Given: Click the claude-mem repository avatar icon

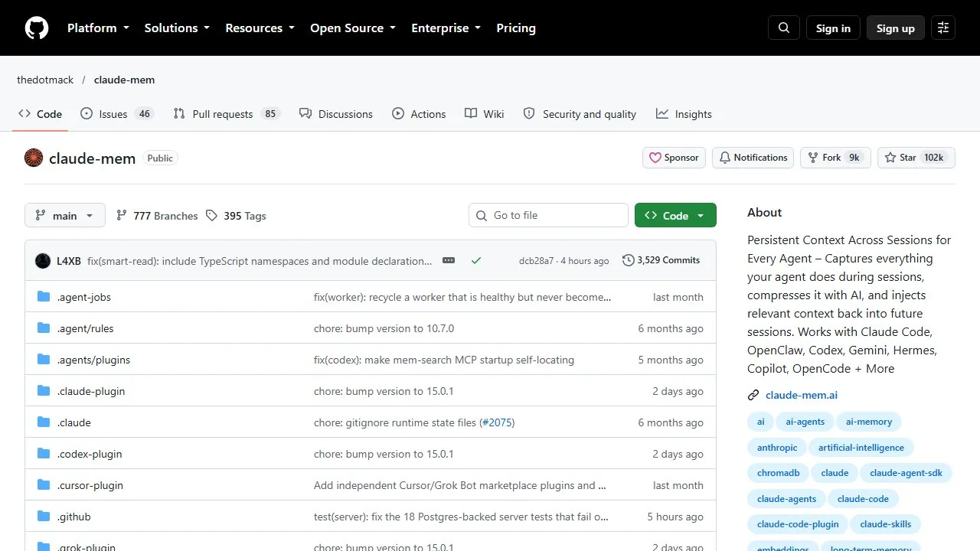Looking at the screenshot, I should click(34, 158).
